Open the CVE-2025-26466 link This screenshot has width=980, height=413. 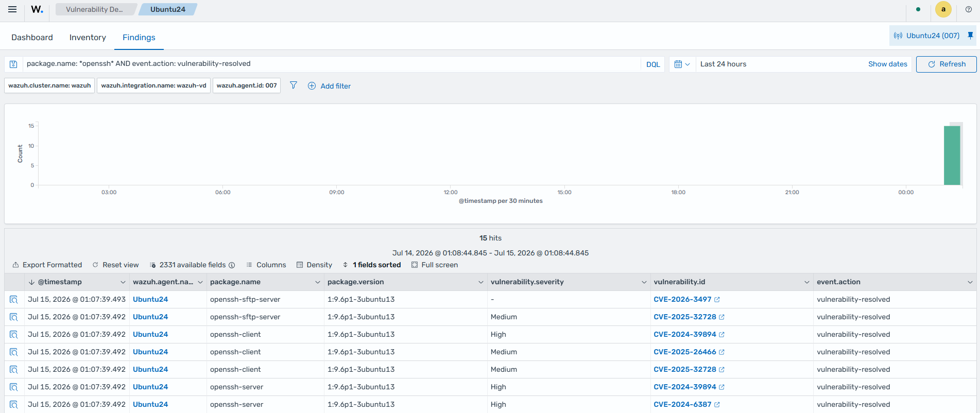click(x=689, y=352)
